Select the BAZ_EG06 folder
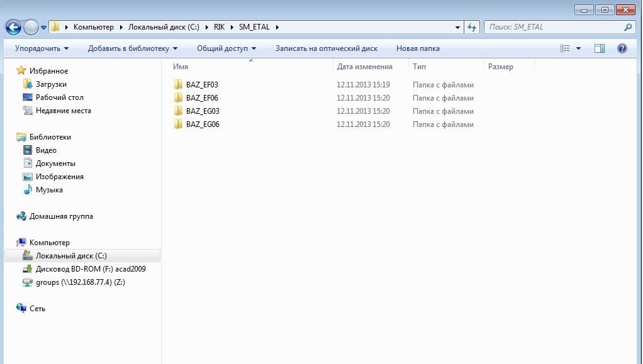 tap(203, 124)
